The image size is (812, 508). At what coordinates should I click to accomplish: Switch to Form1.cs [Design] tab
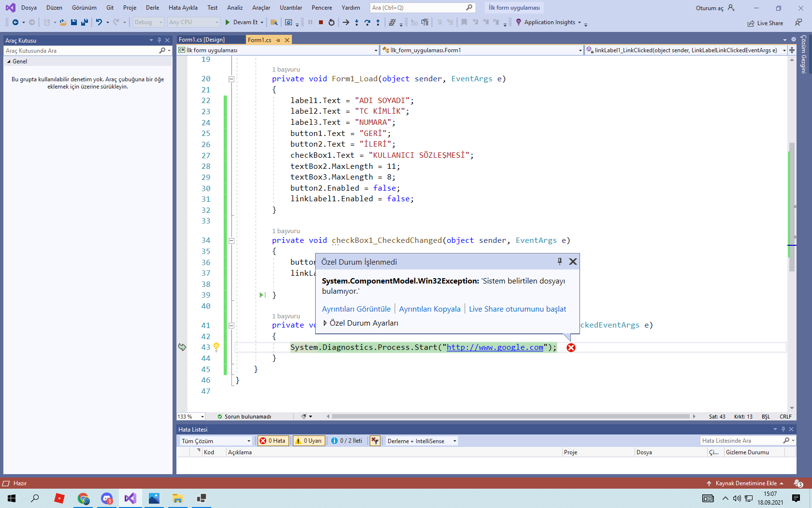(x=202, y=40)
